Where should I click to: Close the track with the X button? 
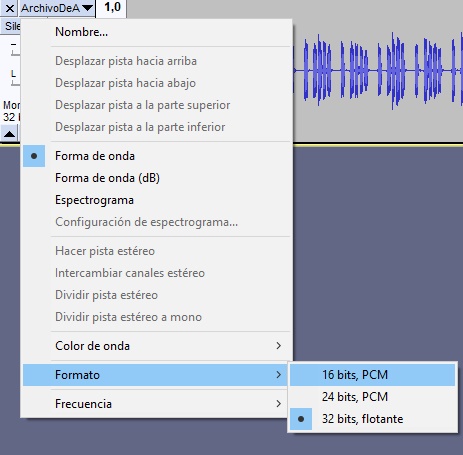pos(10,8)
